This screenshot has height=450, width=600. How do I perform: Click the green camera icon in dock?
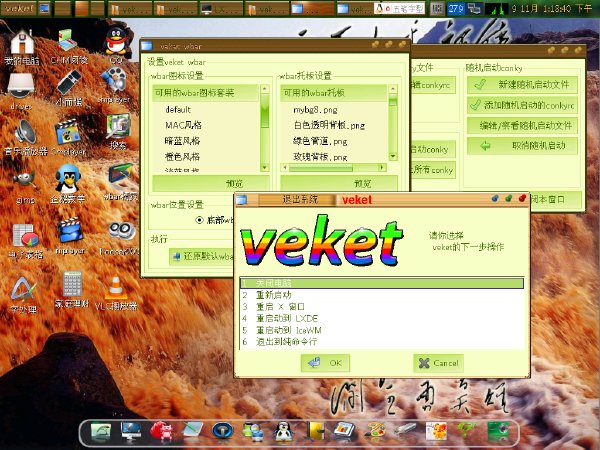coord(498,432)
